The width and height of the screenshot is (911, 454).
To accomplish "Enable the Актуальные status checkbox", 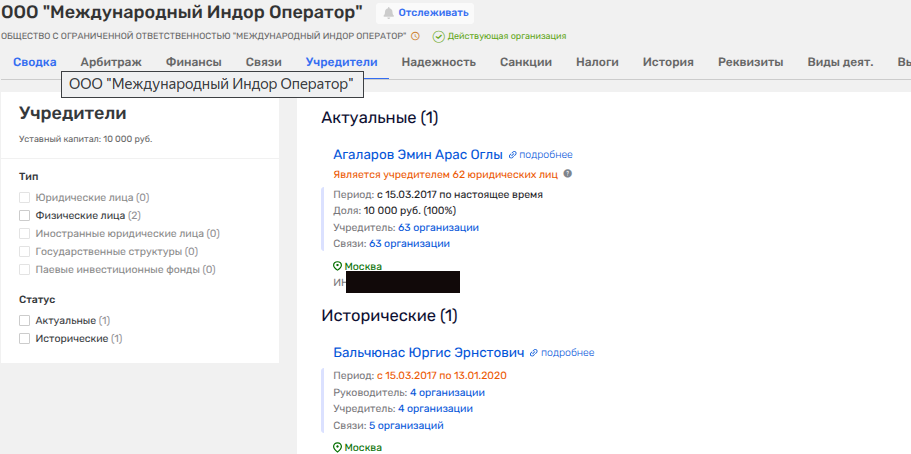I will tap(25, 321).
